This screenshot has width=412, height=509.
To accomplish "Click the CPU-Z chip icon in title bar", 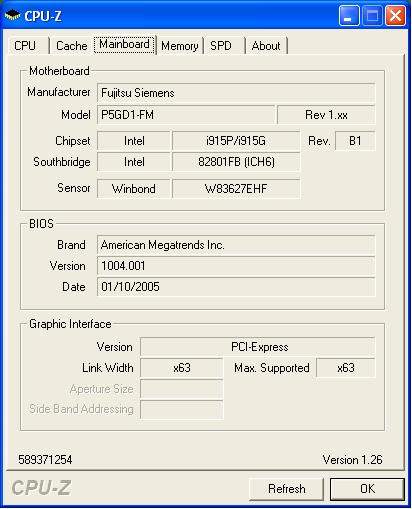I will click(x=13, y=15).
